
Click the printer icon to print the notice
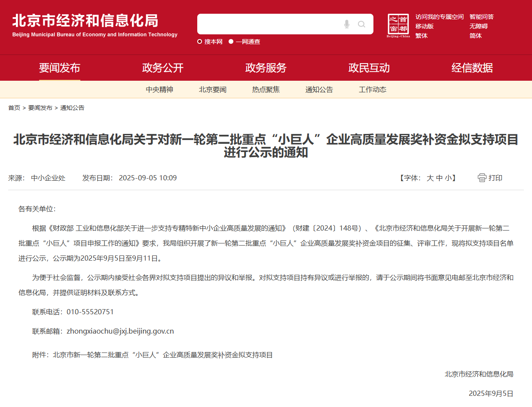point(481,177)
